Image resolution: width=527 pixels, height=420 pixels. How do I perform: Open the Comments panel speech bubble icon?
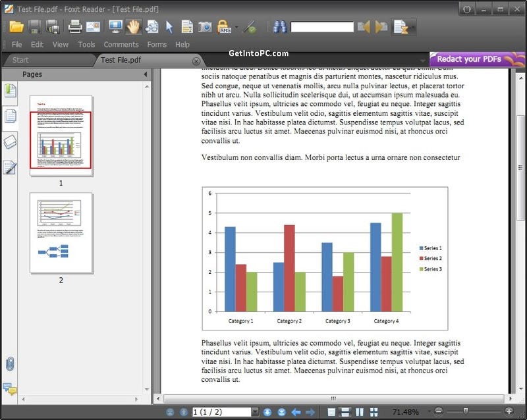pos(10,388)
